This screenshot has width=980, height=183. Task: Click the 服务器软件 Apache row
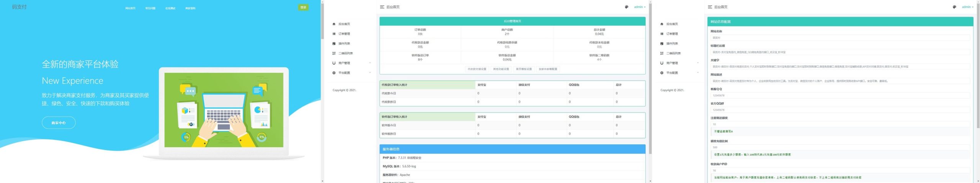click(x=512, y=175)
